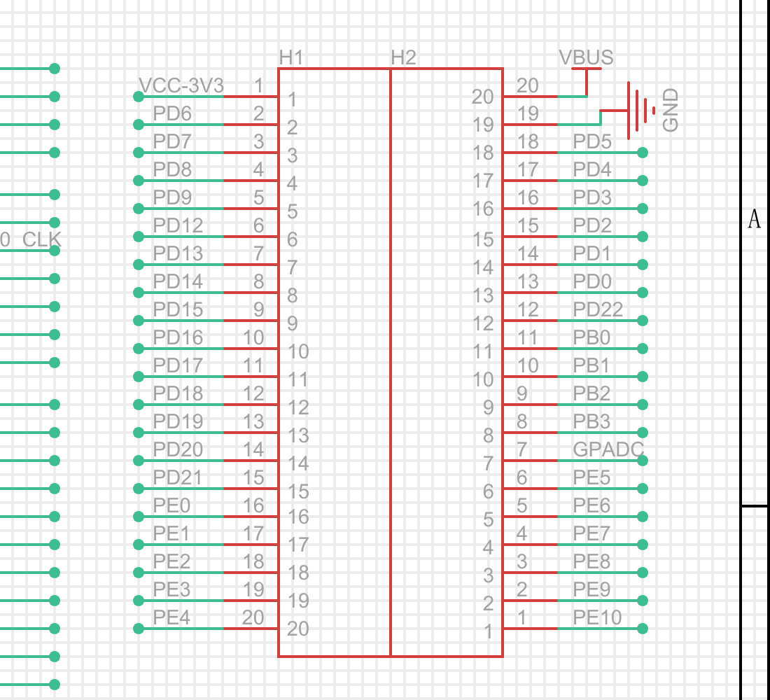Select the PE5 net label

coord(591,477)
